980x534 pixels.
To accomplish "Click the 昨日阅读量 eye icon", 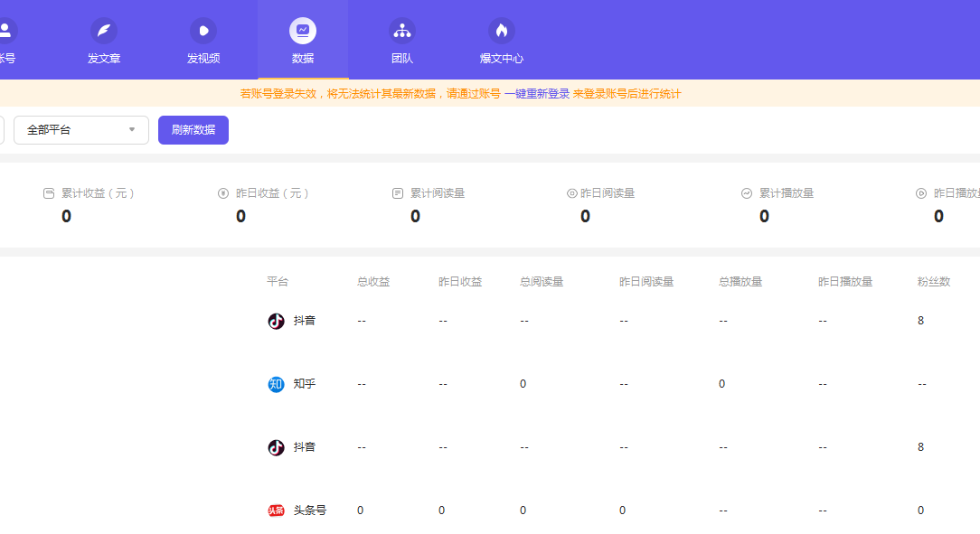I will click(x=571, y=193).
